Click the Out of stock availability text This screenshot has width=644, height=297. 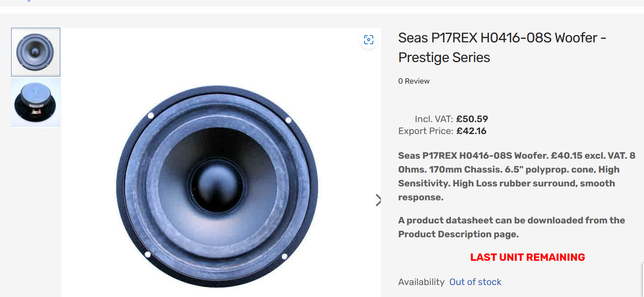[x=475, y=282]
